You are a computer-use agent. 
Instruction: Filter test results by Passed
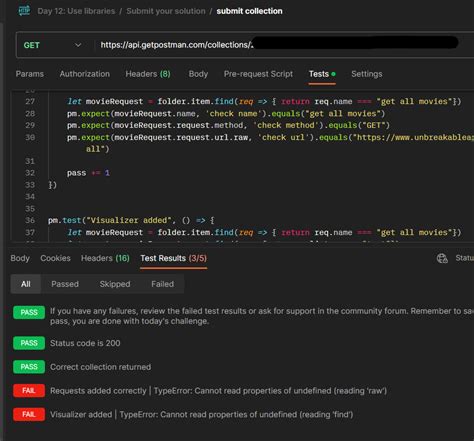(65, 284)
